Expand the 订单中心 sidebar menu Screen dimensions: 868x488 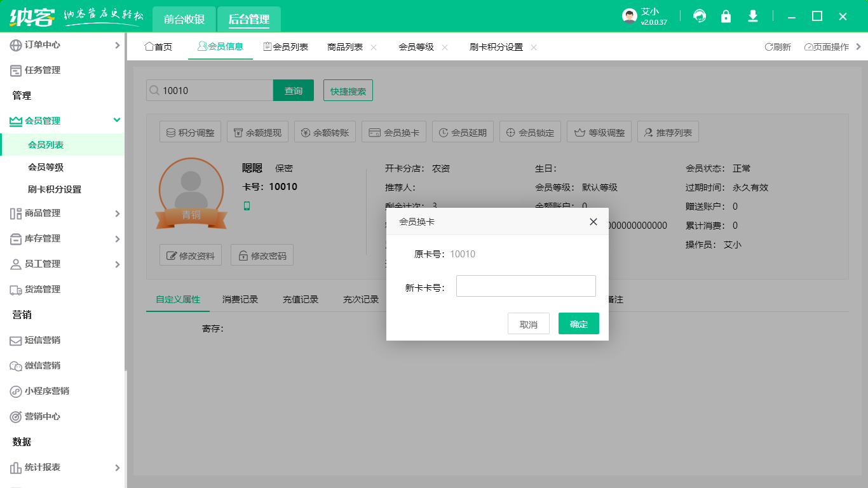[117, 45]
